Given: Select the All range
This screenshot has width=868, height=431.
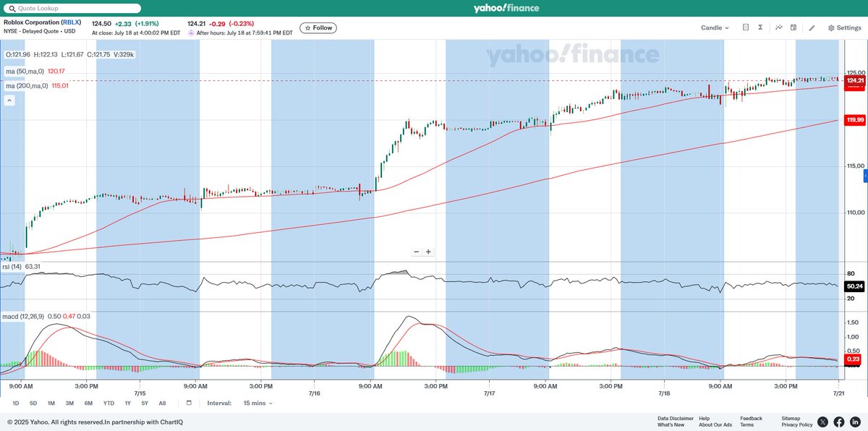Looking at the screenshot, I should click(x=162, y=403).
